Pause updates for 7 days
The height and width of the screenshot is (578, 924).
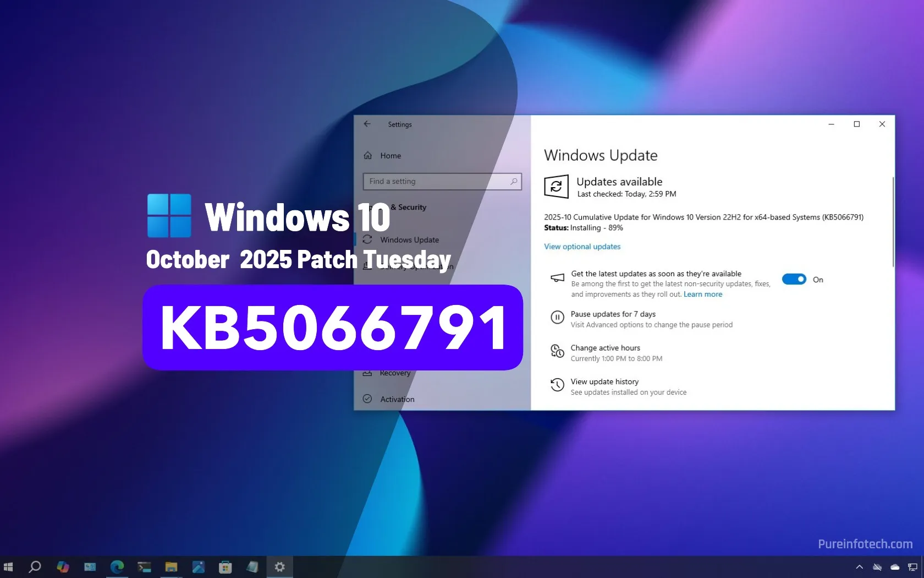613,314
